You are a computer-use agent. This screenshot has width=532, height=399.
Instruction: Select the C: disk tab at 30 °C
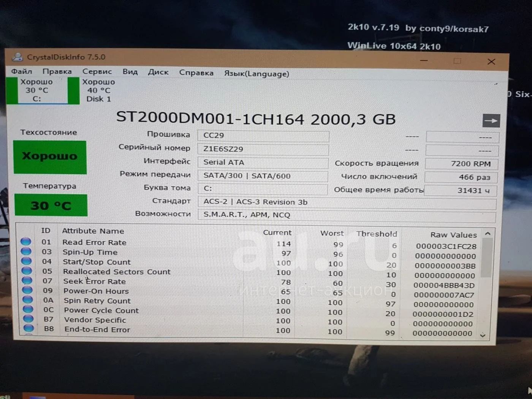click(x=37, y=90)
